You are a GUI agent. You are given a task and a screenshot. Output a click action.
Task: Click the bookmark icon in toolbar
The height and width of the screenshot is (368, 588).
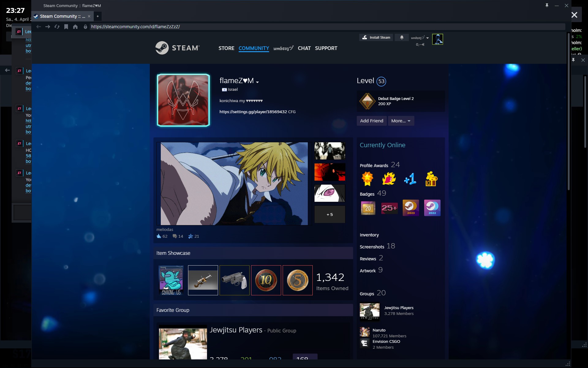pyautogui.click(x=66, y=27)
